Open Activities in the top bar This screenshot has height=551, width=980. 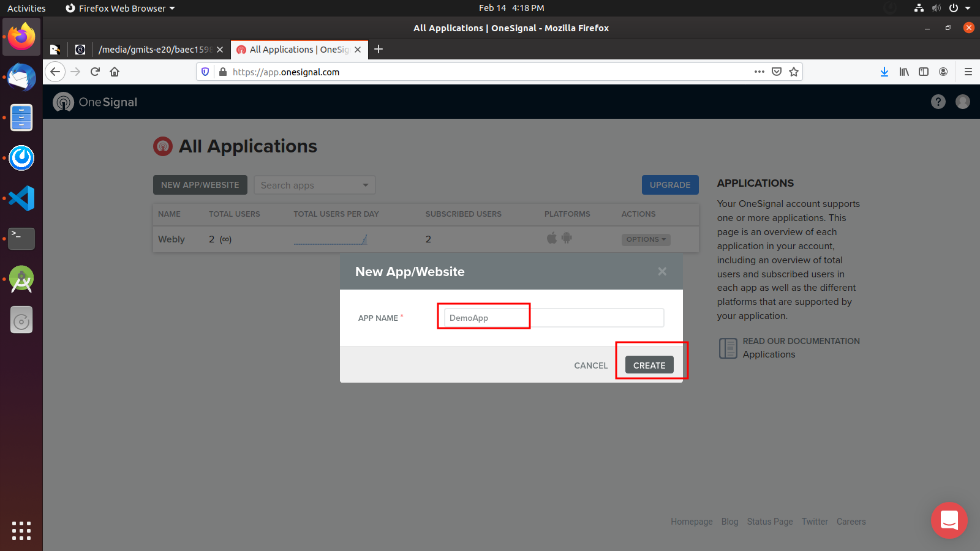pos(26,8)
